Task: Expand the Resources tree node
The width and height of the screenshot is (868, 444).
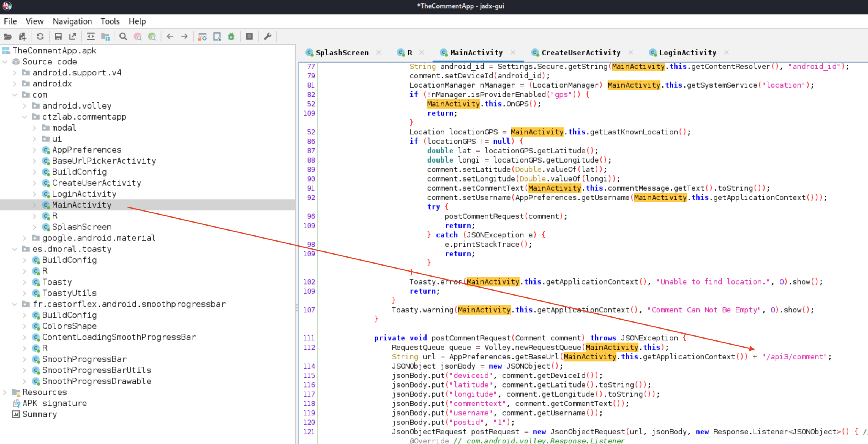Action: tap(5, 392)
